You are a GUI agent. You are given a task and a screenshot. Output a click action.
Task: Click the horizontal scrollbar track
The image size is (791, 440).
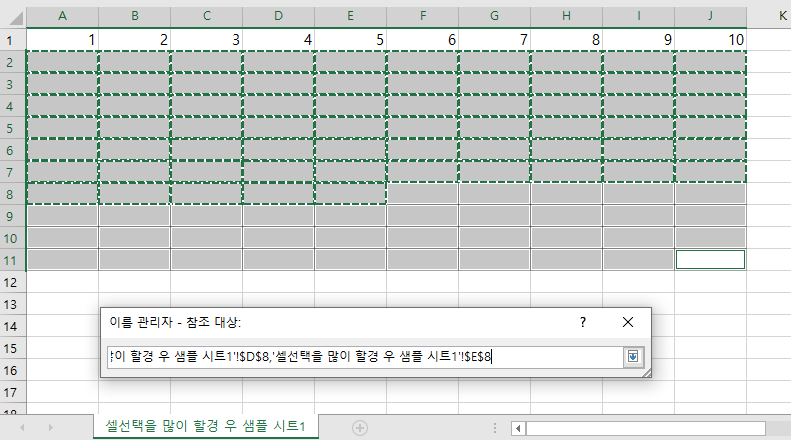pyautogui.click(x=646, y=428)
